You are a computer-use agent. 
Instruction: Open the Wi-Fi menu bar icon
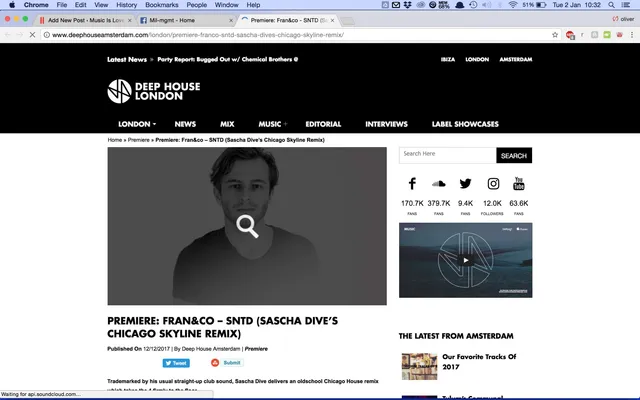[513, 5]
